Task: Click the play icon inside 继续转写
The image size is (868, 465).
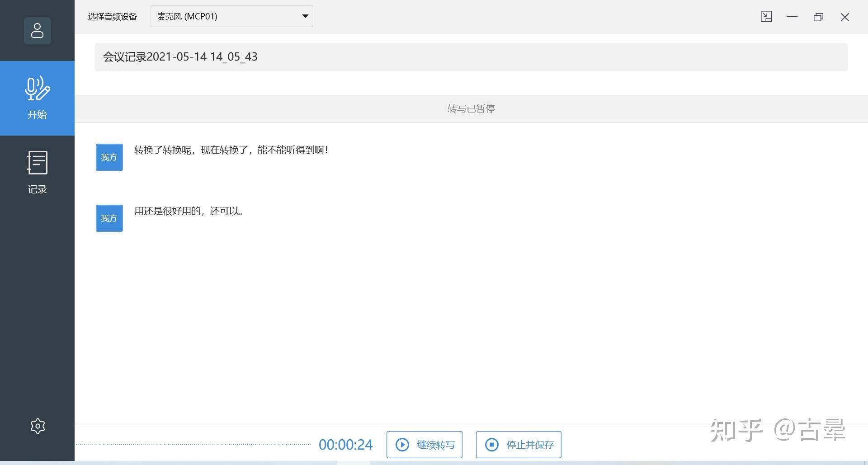Action: point(403,445)
